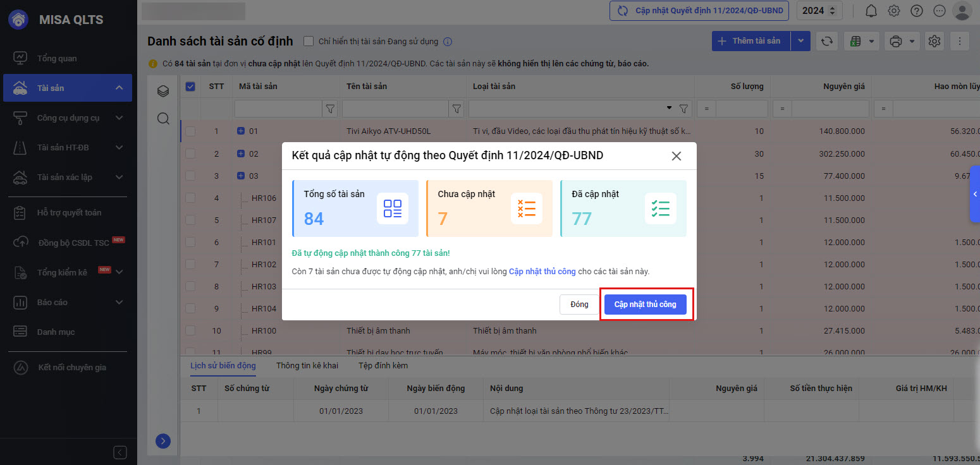Select checkbox for row 2
Image resolution: width=980 pixels, height=465 pixels.
190,154
